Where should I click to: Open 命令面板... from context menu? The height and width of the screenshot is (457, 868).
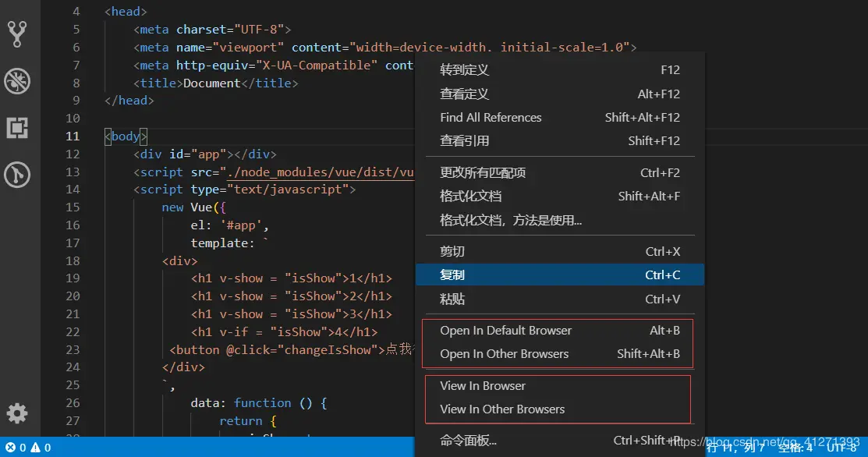click(560, 441)
